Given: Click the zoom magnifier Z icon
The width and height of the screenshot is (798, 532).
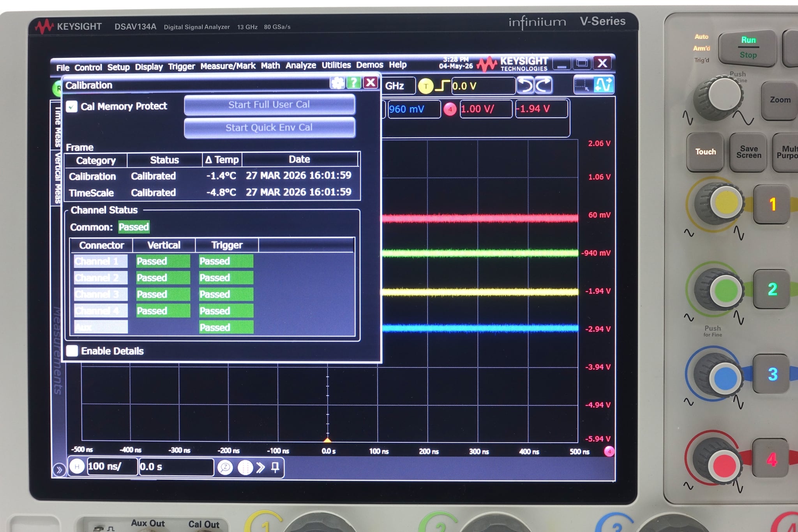Looking at the screenshot, I should click(x=225, y=467).
